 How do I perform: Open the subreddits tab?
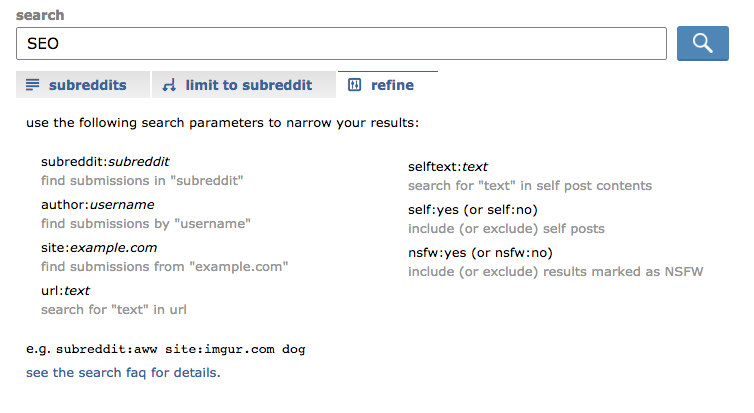pyautogui.click(x=83, y=85)
